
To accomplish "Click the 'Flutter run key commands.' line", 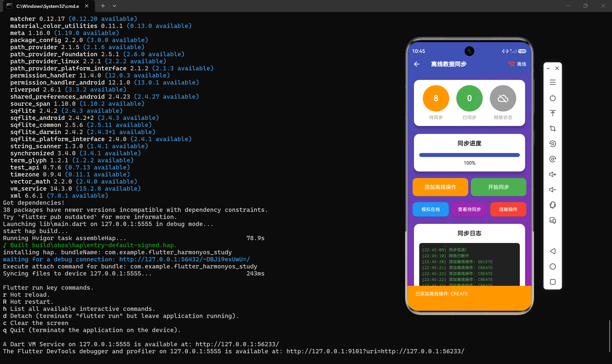I will (48, 288).
